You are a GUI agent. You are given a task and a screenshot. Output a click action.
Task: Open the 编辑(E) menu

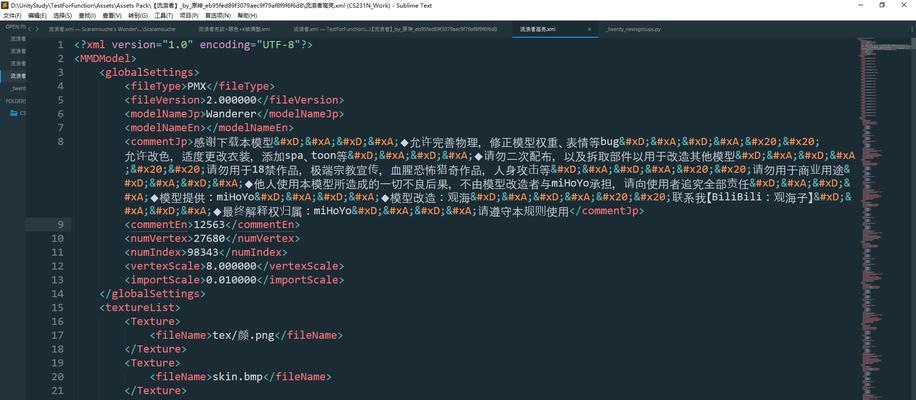click(38, 16)
